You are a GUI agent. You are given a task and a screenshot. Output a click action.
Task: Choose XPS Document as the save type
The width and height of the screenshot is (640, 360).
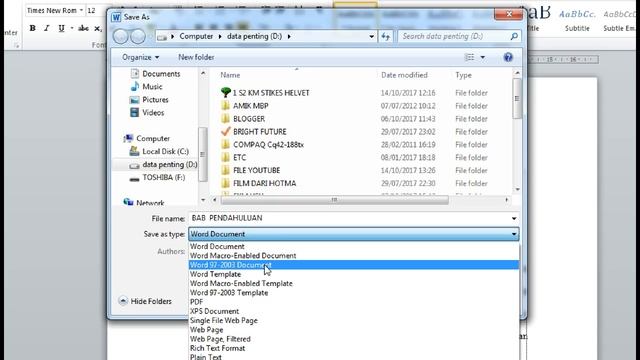click(353, 311)
